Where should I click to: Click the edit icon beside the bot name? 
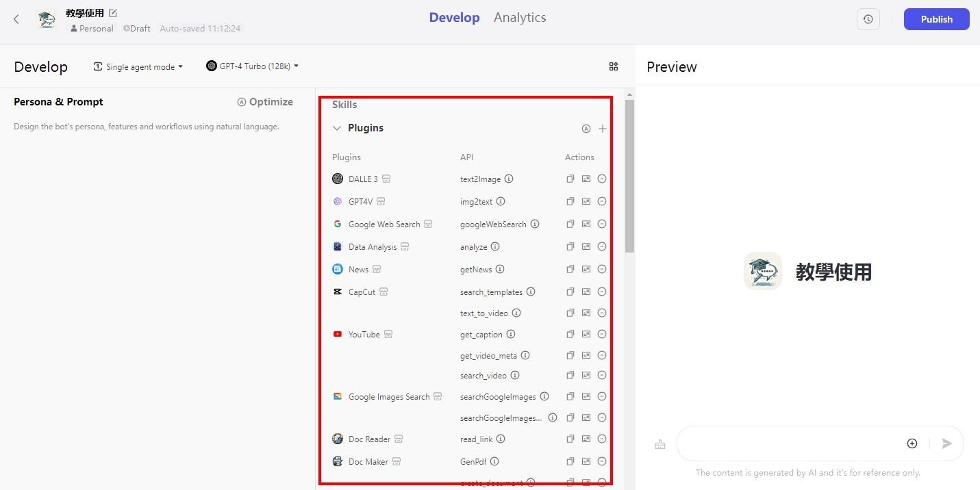click(x=113, y=13)
